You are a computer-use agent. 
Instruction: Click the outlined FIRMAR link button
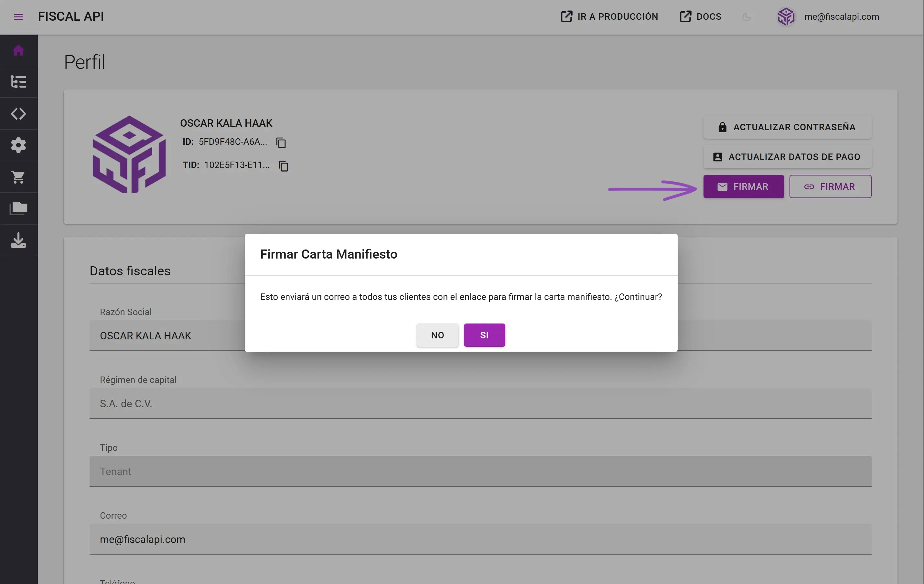pyautogui.click(x=830, y=186)
